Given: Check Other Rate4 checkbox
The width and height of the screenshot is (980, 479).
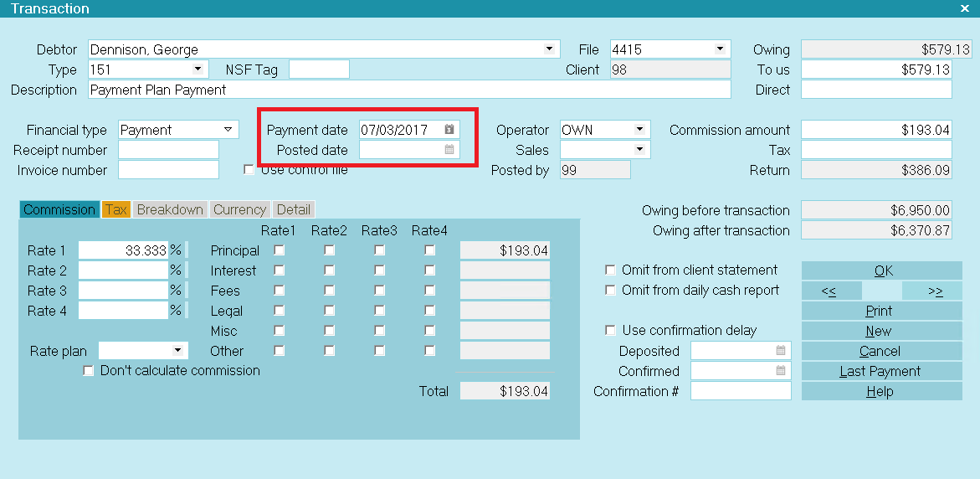Looking at the screenshot, I should pos(429,350).
